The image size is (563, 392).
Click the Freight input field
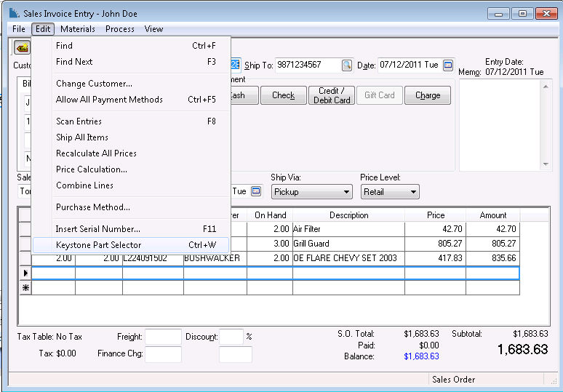pyautogui.click(x=163, y=337)
